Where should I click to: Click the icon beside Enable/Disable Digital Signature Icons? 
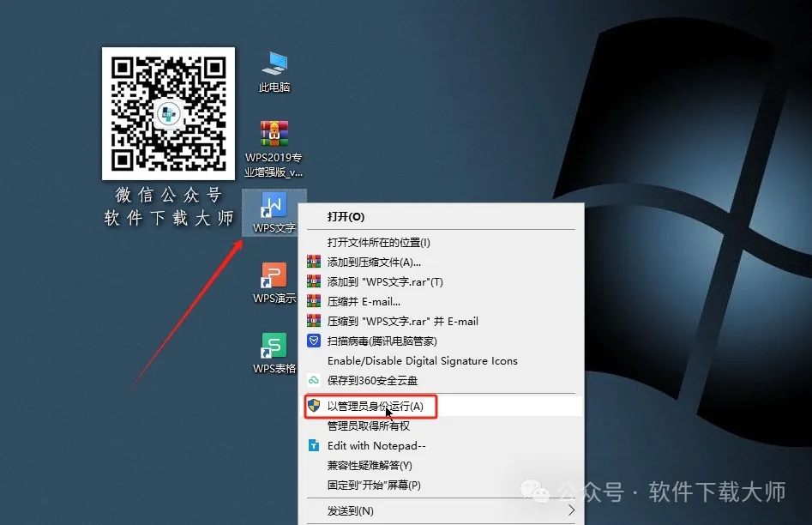point(315,361)
